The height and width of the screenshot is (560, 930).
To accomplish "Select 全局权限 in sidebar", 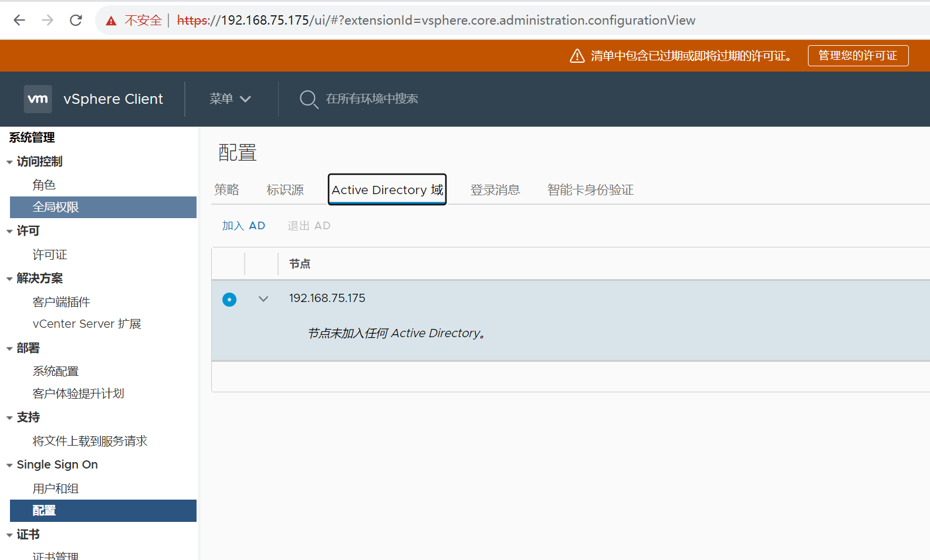I will pyautogui.click(x=103, y=207).
